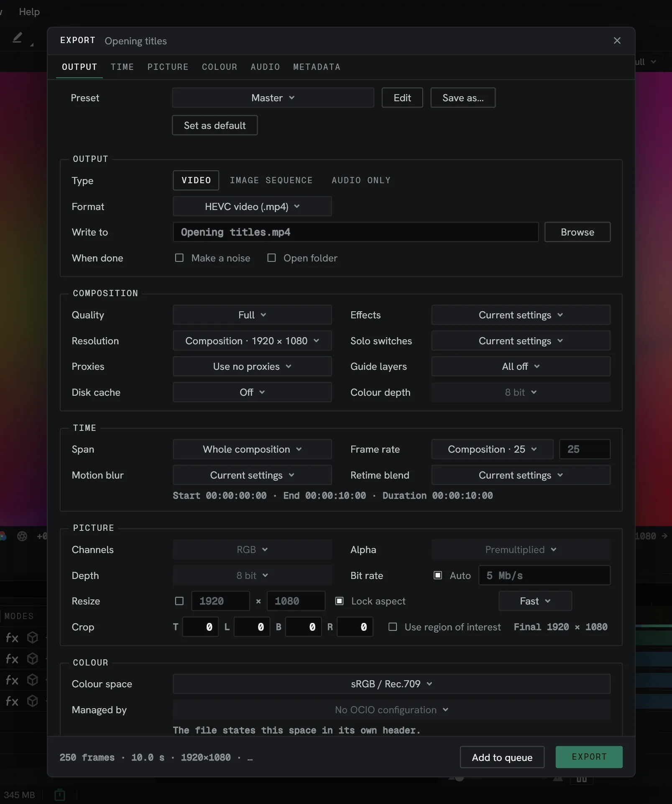Click Add to queue button

(502, 757)
